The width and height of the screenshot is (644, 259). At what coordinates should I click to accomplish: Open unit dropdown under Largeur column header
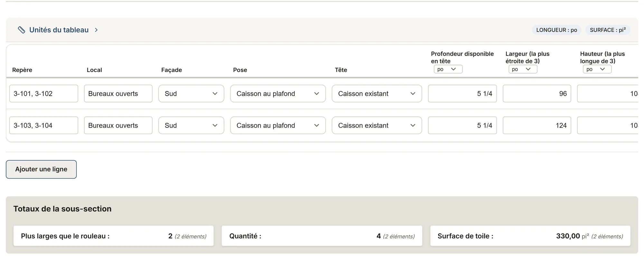[x=523, y=69]
